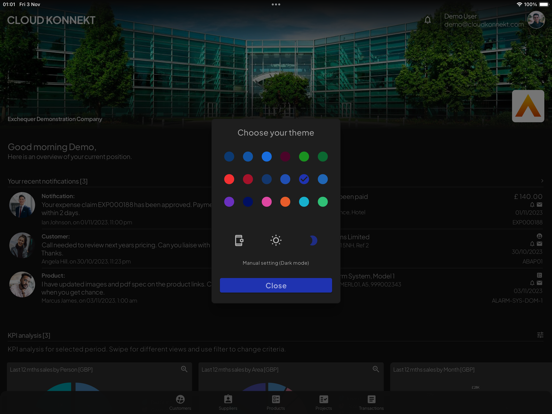Pick the dark green theme color

(x=323, y=156)
